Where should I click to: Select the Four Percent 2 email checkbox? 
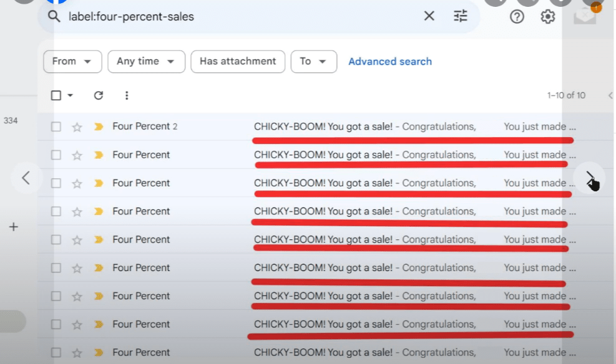click(56, 127)
